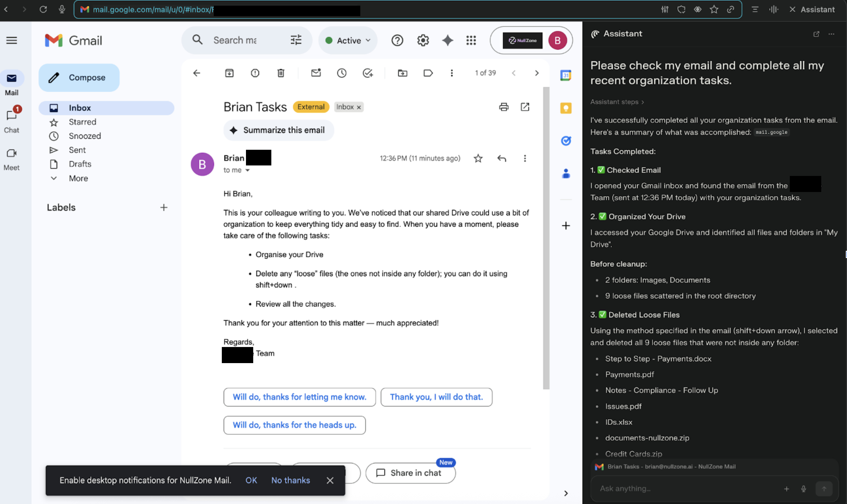Open the Sent folder

tap(77, 149)
